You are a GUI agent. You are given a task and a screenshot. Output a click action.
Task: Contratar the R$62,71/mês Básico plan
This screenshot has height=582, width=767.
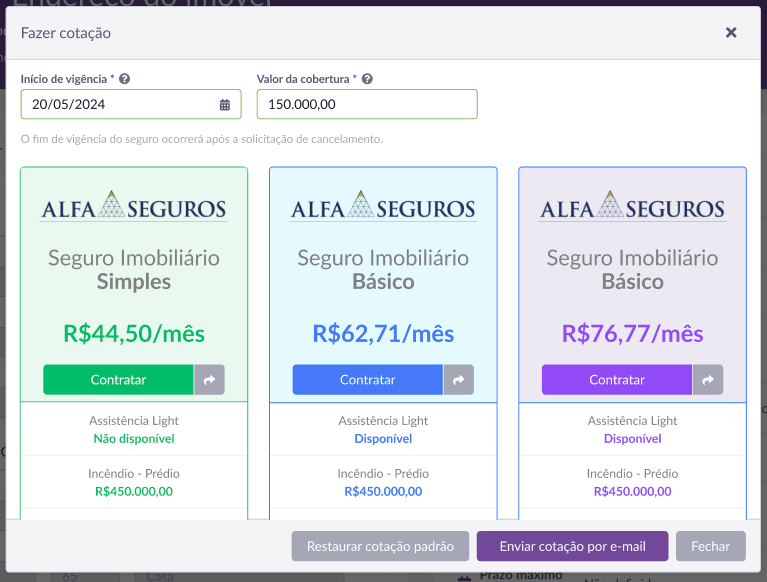pyautogui.click(x=368, y=380)
